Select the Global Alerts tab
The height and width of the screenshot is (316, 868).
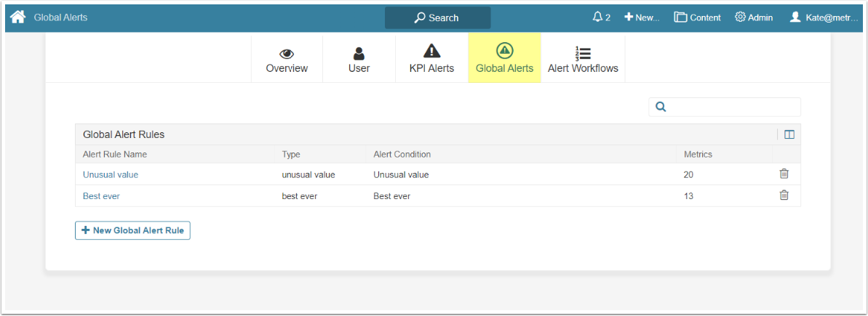(x=505, y=58)
